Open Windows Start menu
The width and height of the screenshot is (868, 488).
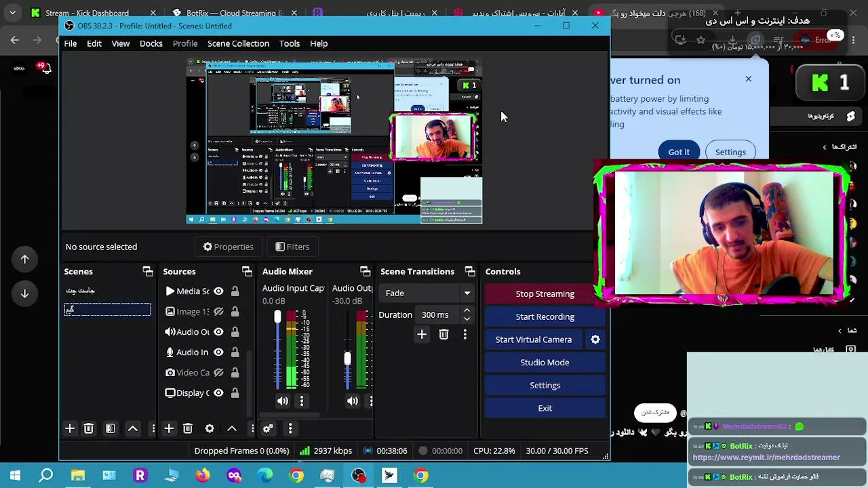click(15, 475)
